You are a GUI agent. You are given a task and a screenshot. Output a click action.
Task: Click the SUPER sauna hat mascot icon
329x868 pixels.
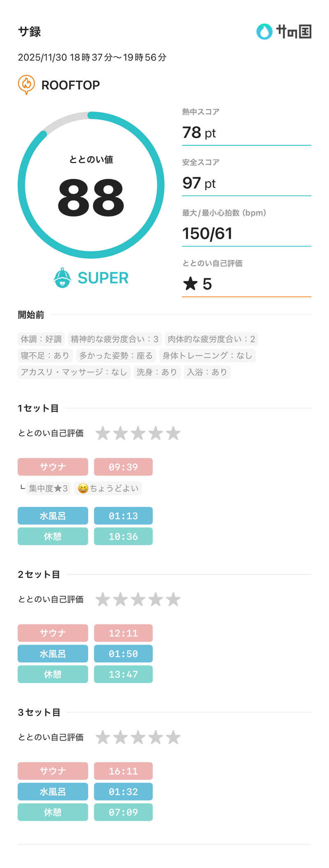tap(63, 278)
